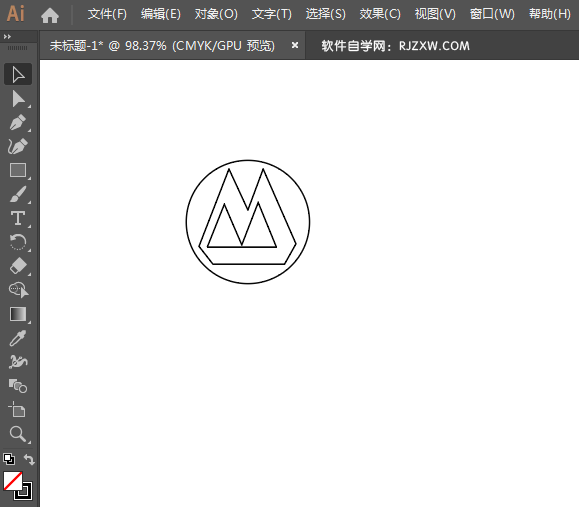Open the 效果(C) menu

pos(380,14)
